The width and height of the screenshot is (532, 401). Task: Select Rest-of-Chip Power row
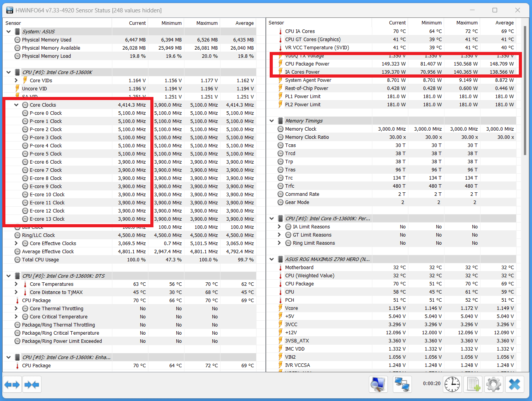pyautogui.click(x=391, y=88)
